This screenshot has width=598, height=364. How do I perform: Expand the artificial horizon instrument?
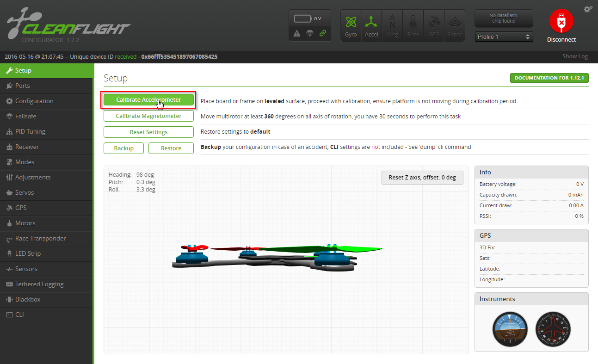pyautogui.click(x=510, y=329)
